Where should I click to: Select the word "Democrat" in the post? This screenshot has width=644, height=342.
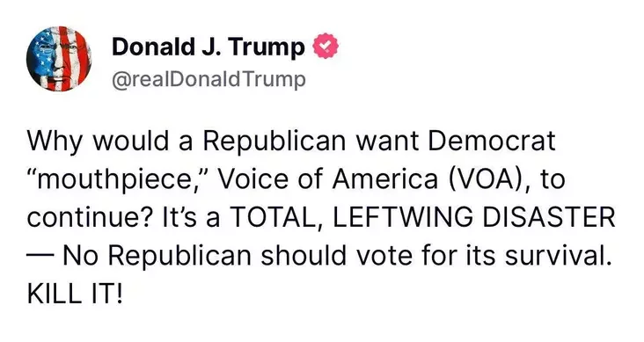click(491, 141)
